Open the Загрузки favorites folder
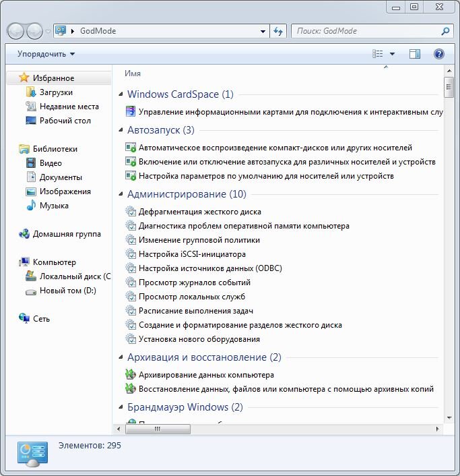Image resolution: width=460 pixels, height=476 pixels. pos(56,92)
